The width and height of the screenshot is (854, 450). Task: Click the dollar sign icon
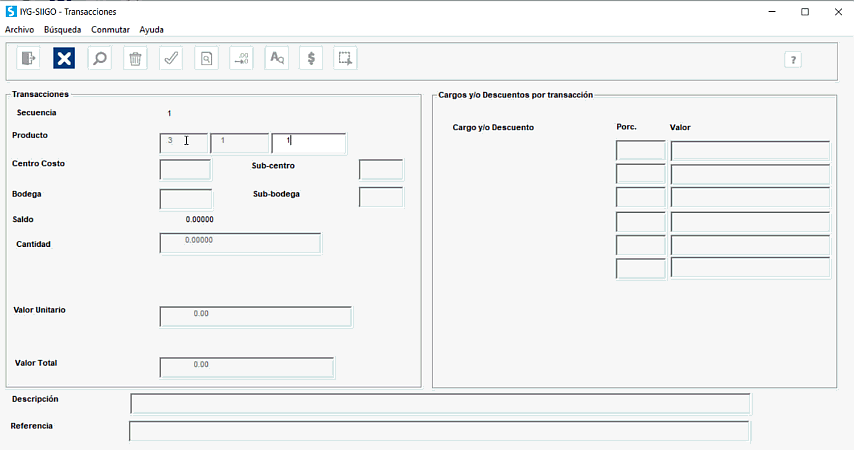tap(311, 58)
